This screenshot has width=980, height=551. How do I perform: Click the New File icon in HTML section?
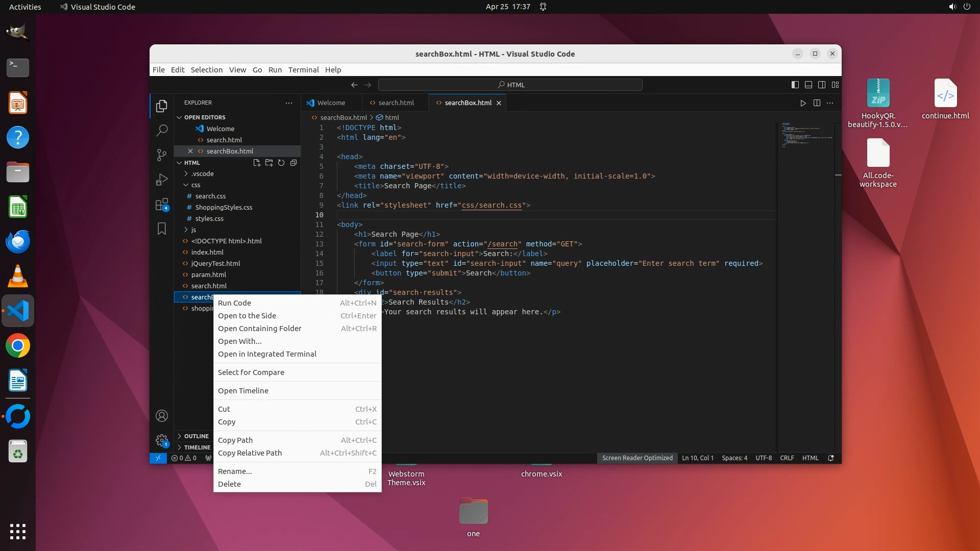257,163
